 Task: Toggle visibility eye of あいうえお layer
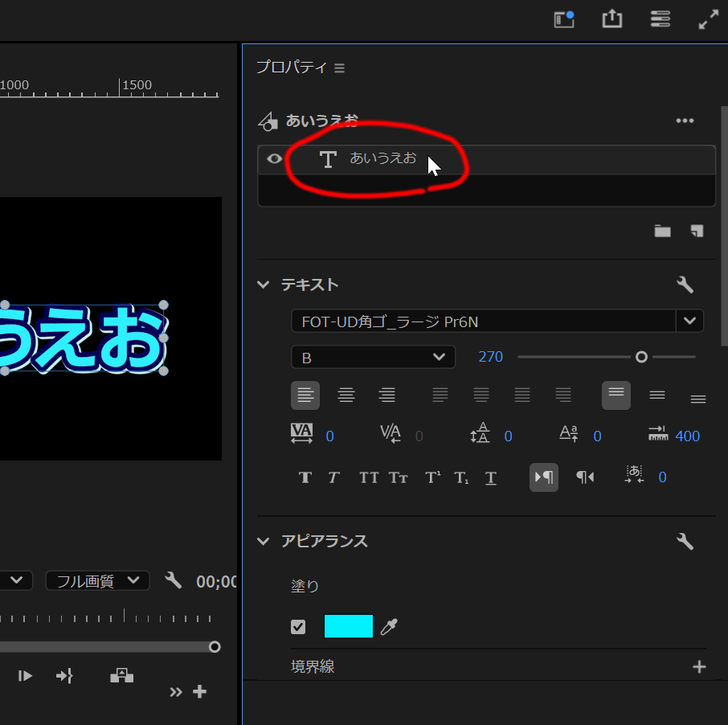pos(274,159)
